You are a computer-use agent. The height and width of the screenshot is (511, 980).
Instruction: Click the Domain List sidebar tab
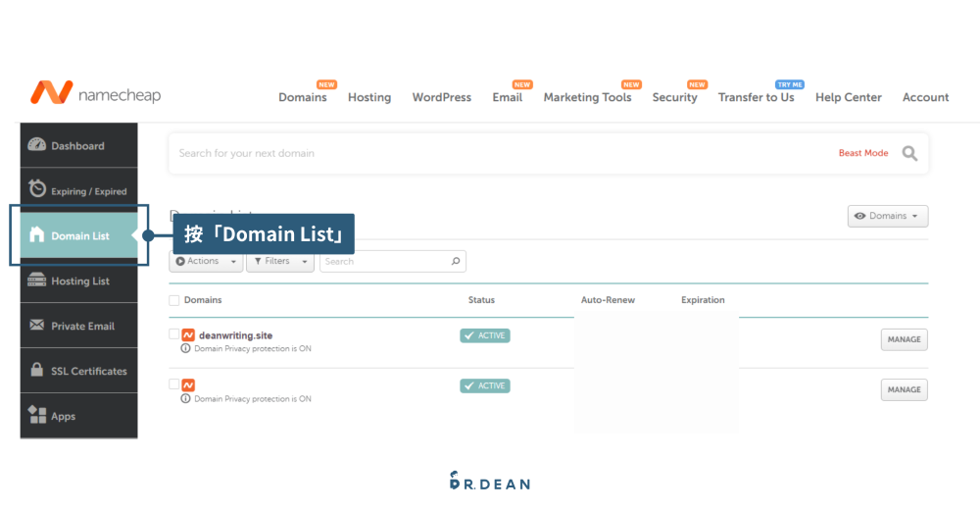(x=78, y=235)
